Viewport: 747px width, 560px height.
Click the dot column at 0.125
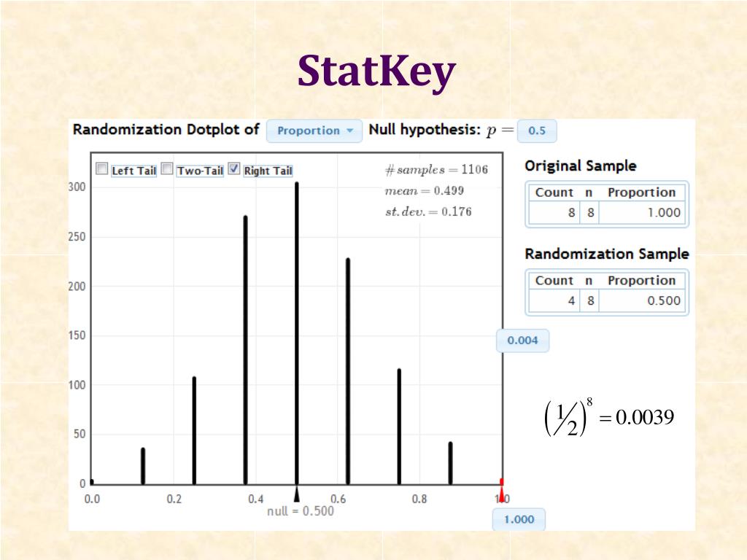click(x=143, y=466)
